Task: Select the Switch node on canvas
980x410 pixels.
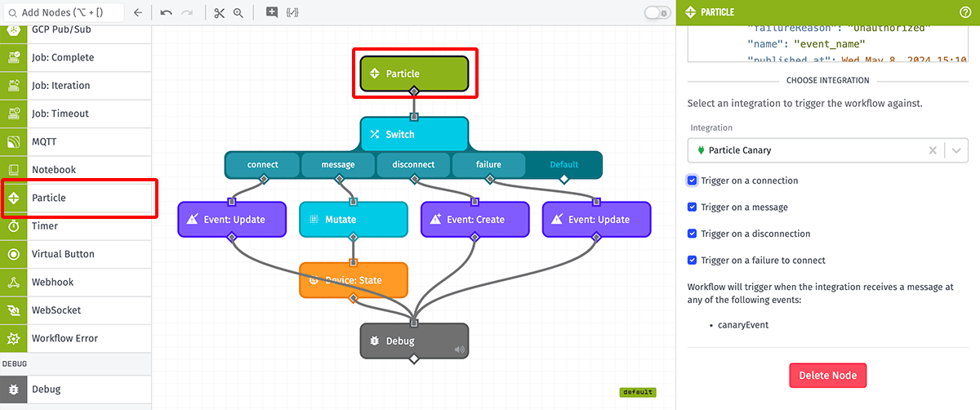Action: [414, 134]
